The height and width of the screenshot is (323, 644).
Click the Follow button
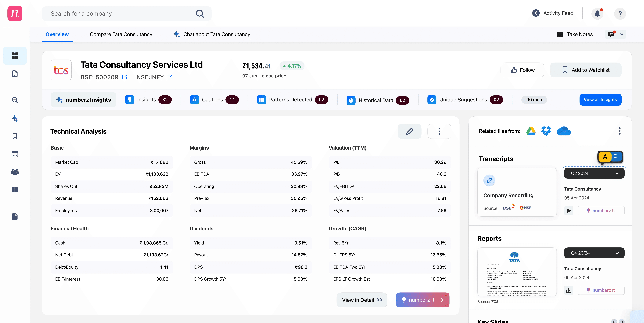[522, 70]
